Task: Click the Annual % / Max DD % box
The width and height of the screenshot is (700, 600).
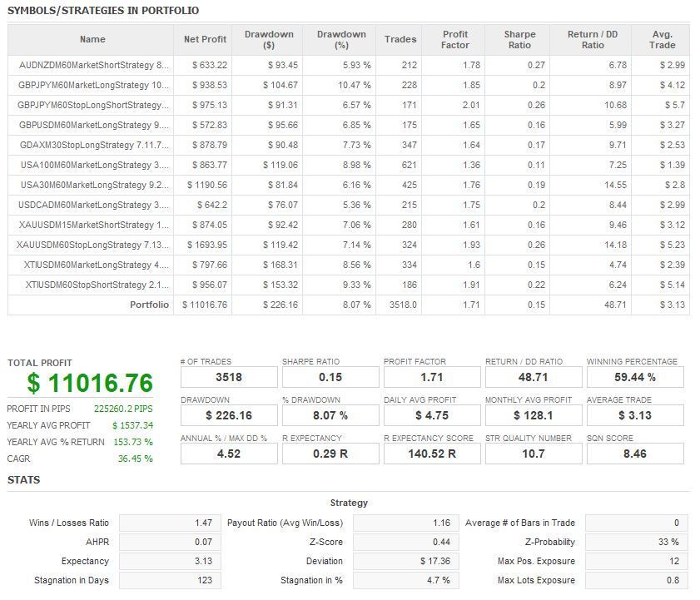Action: click(229, 454)
